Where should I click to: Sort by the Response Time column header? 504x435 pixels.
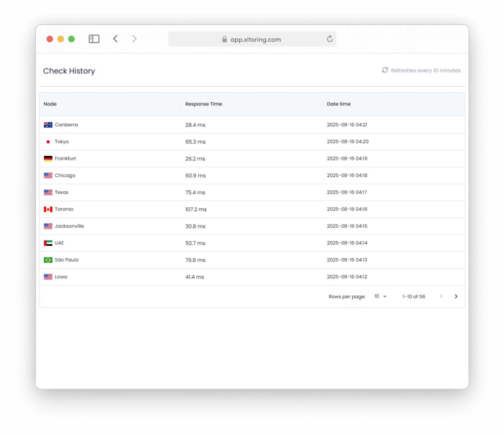203,104
